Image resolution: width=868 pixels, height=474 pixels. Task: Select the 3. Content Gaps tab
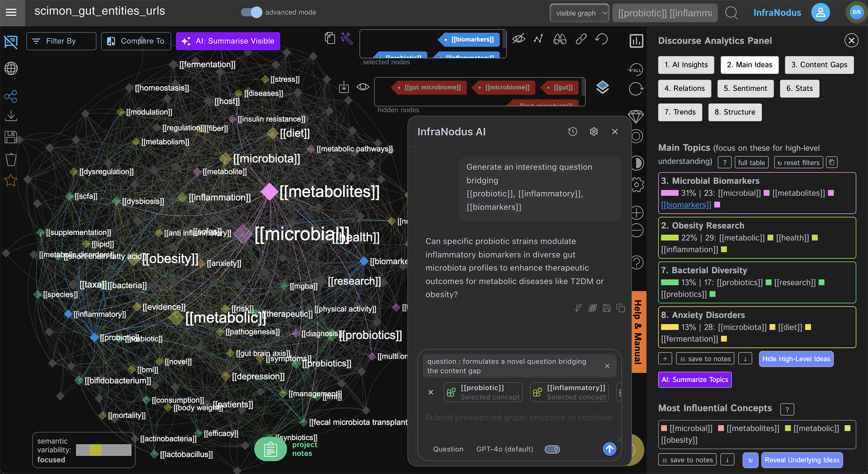(819, 65)
